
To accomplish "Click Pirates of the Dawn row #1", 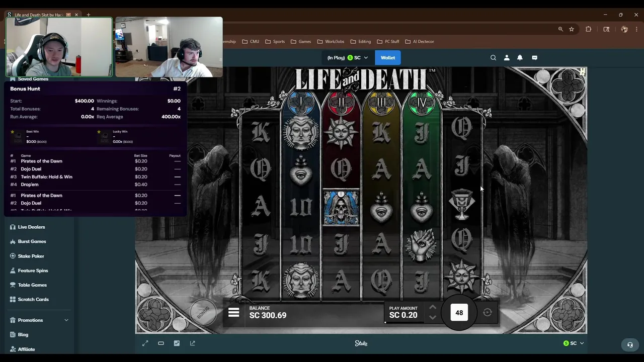I will (x=96, y=161).
